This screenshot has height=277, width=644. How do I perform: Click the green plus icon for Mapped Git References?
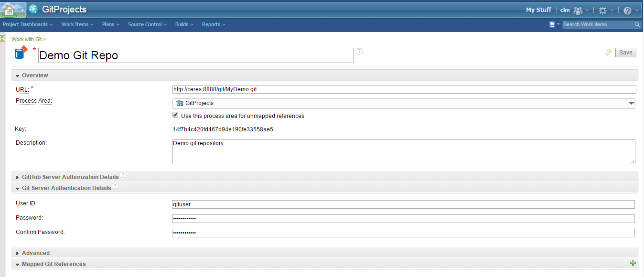(633, 263)
